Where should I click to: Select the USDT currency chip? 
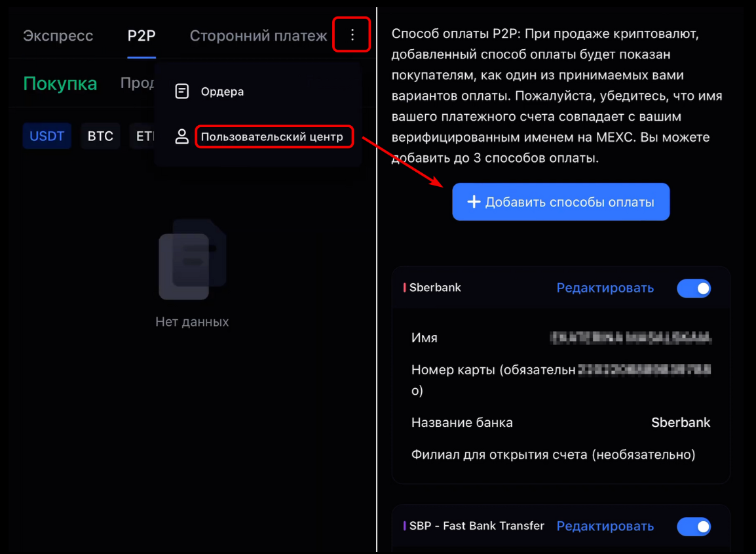tap(47, 136)
